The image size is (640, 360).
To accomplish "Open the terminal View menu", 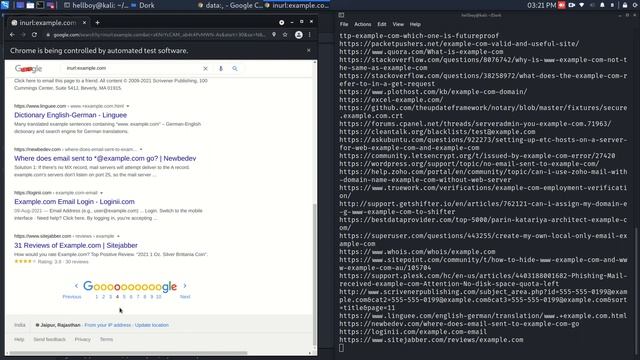I will coord(398,24).
